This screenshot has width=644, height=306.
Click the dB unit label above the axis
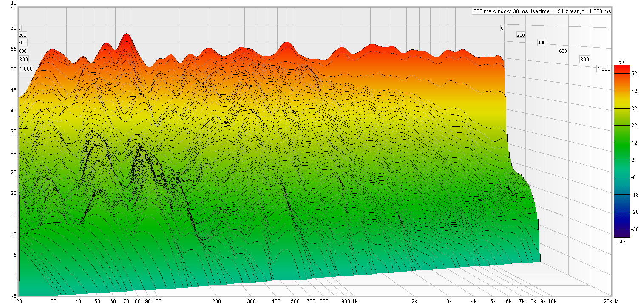[14, 2]
